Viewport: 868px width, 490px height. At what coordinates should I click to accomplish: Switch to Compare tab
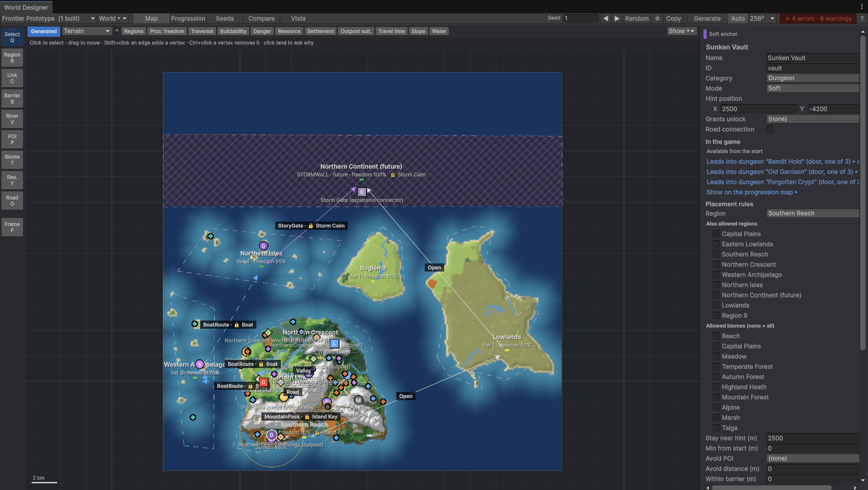261,18
